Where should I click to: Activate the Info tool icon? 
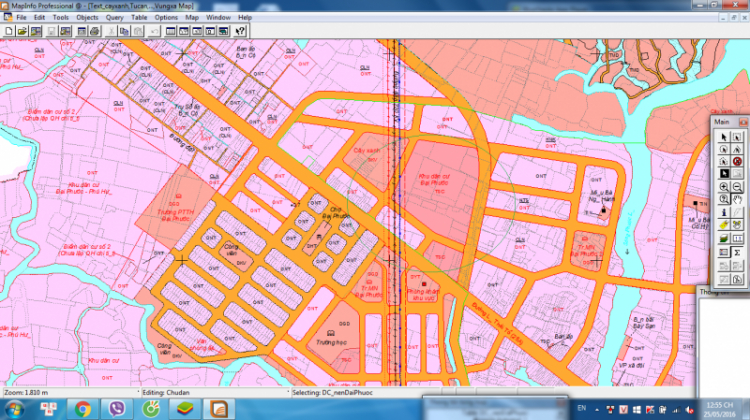click(x=724, y=212)
